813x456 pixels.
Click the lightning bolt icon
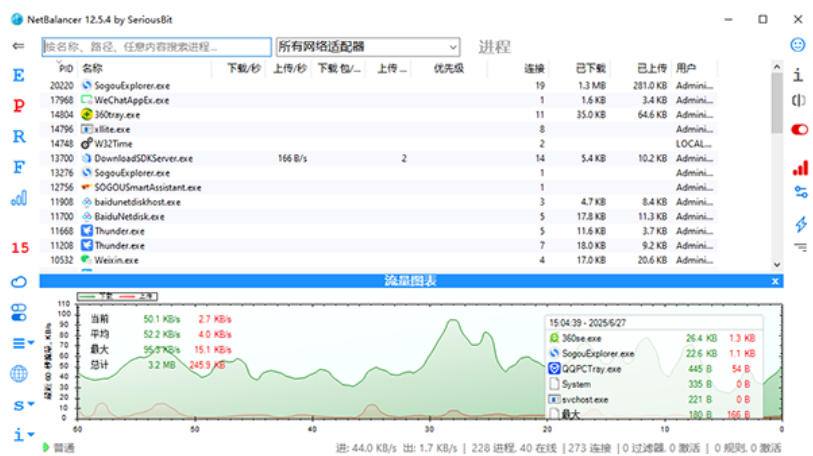tap(800, 223)
